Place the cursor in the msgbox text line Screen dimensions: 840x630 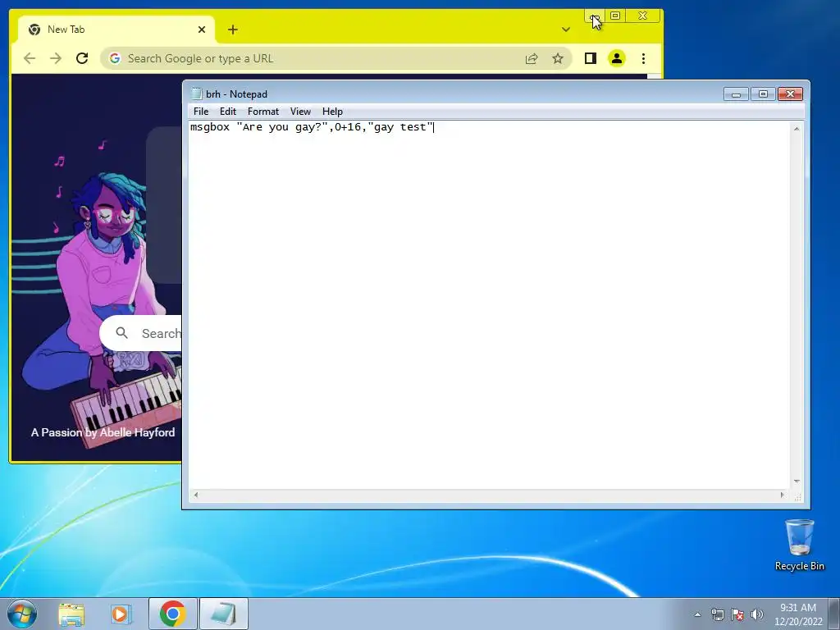tap(312, 127)
